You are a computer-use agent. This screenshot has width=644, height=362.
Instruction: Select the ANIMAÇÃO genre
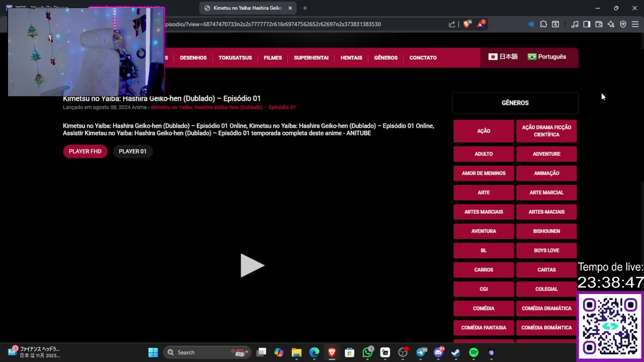pos(546,173)
